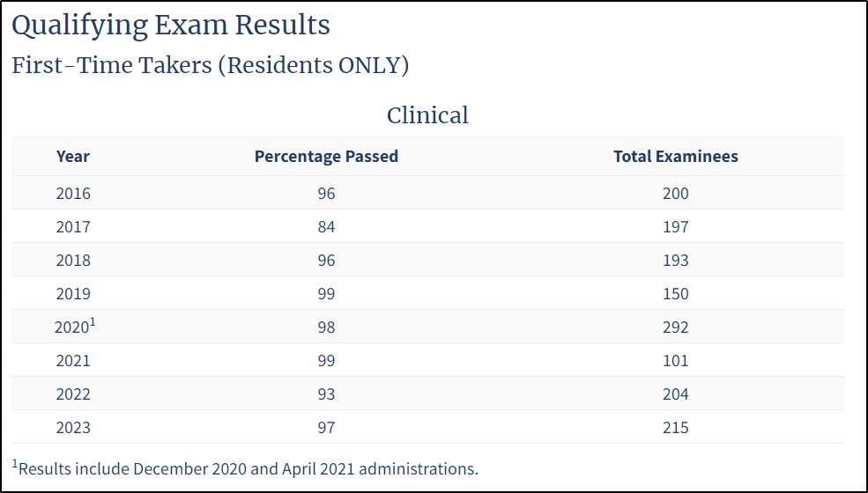
Task: Click the 84 percentage value for 2017
Action: [326, 227]
